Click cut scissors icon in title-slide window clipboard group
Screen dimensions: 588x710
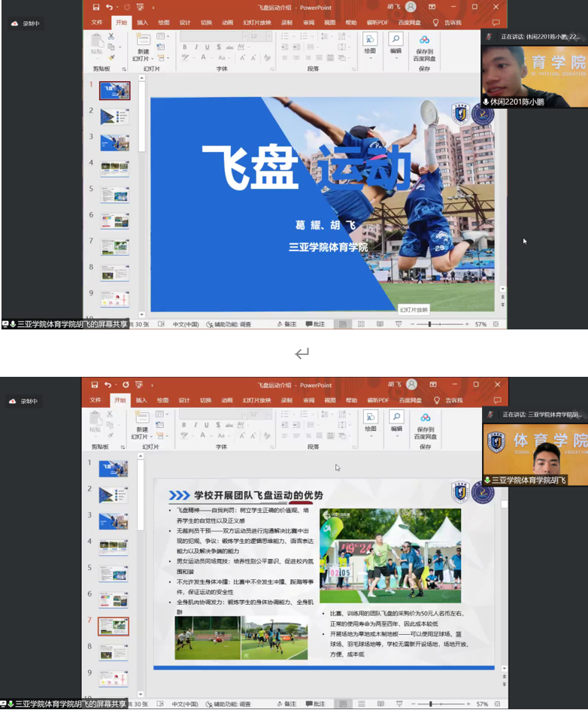[x=111, y=36]
